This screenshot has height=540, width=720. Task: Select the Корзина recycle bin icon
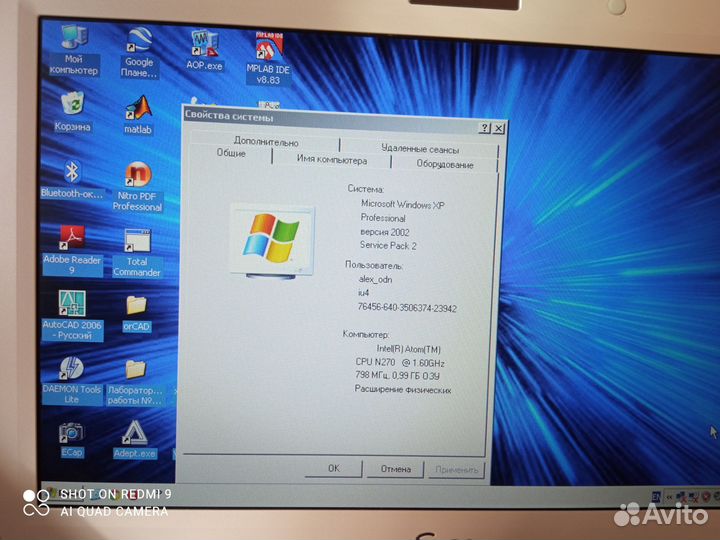pyautogui.click(x=73, y=112)
